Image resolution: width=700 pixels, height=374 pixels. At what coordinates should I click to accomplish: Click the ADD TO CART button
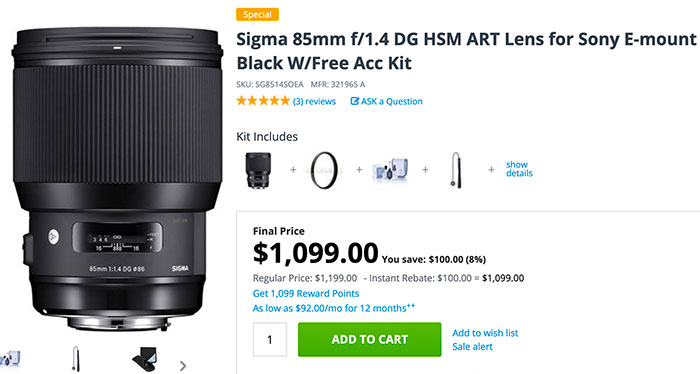pos(370,340)
